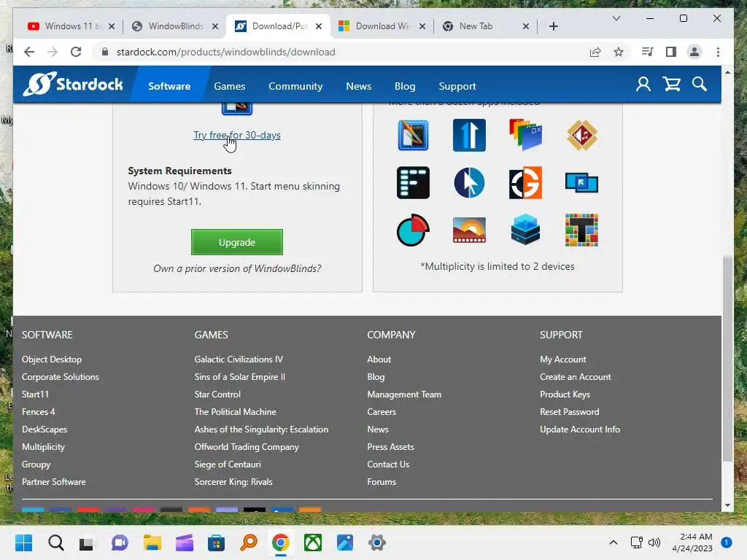Open the Management Team link

pos(404,394)
